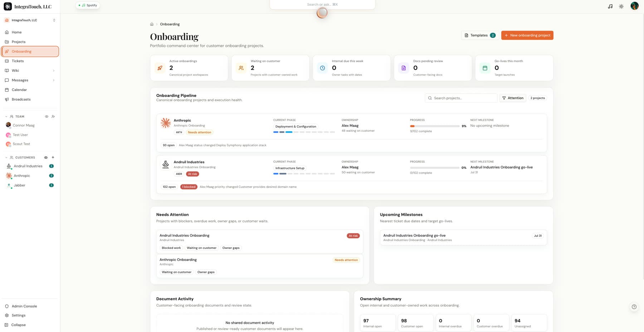Viewport: 644px width, 332px height.
Task: Open the IntegraTouch, LLC workspace switcher
Action: tap(30, 20)
